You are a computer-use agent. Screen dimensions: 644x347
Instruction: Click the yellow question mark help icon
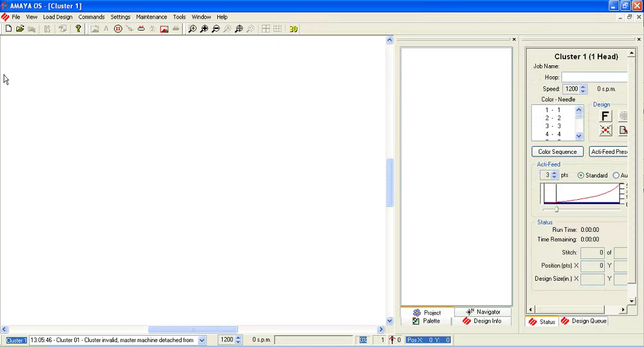click(x=78, y=29)
